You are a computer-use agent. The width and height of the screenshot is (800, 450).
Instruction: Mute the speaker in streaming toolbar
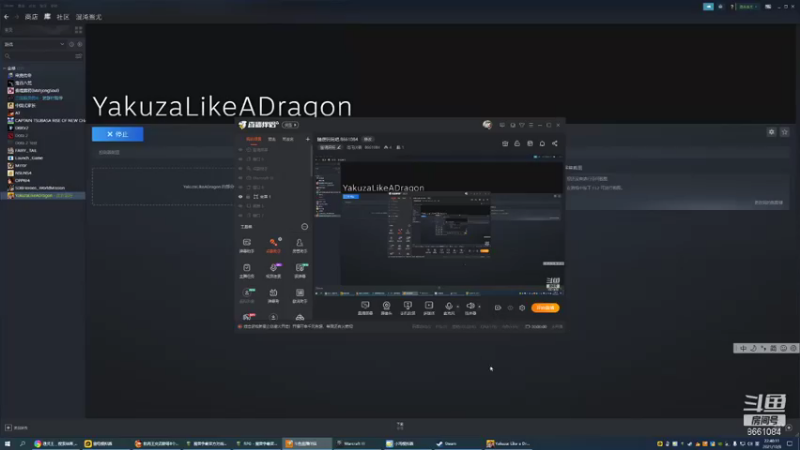[x=470, y=308]
